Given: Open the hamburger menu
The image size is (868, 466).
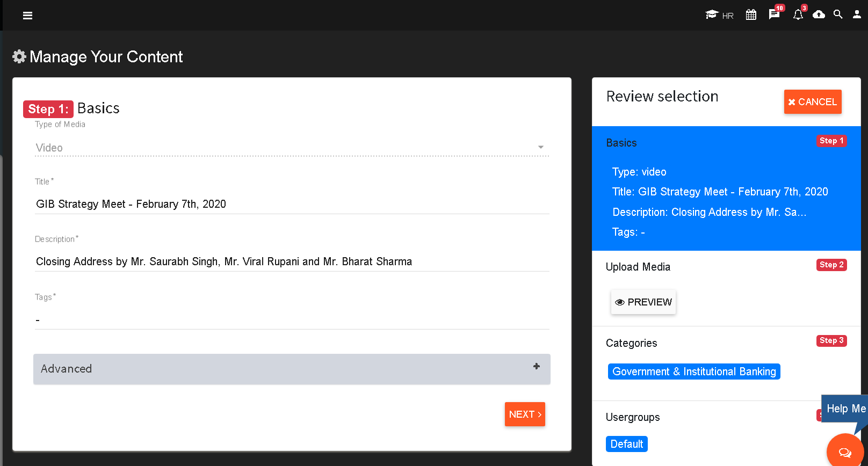Looking at the screenshot, I should [27, 16].
